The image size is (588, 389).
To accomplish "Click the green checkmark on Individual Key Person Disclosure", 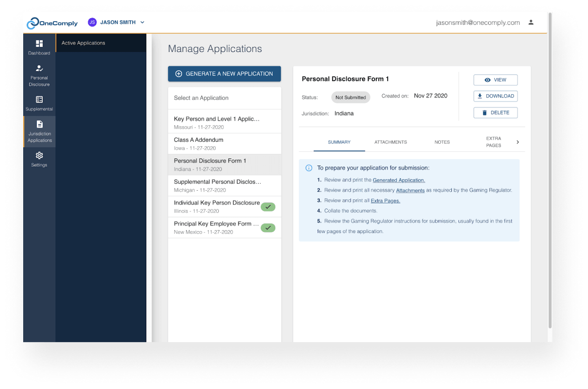I will point(268,207).
